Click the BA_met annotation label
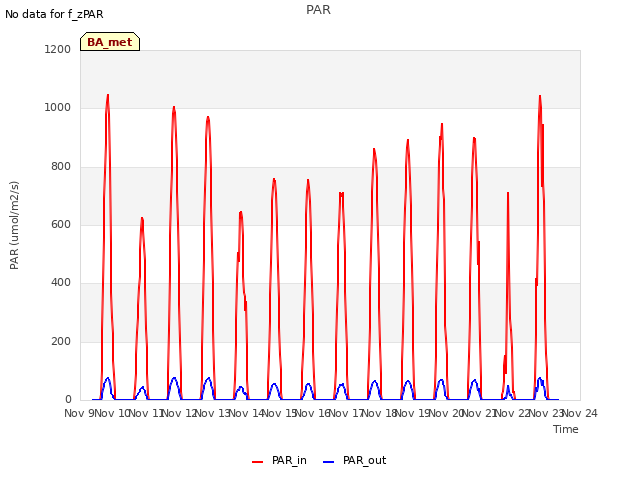This screenshot has width=640, height=480. pos(110,42)
